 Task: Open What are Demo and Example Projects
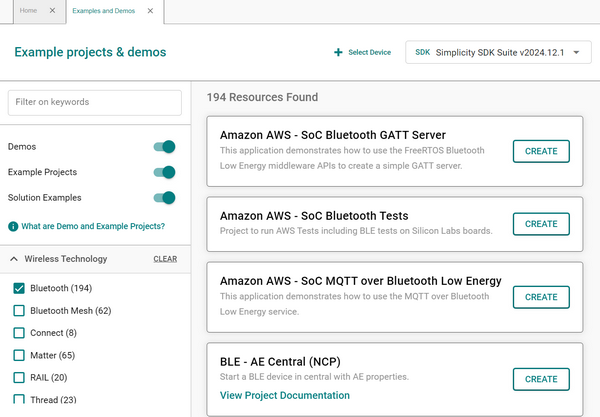coord(93,226)
